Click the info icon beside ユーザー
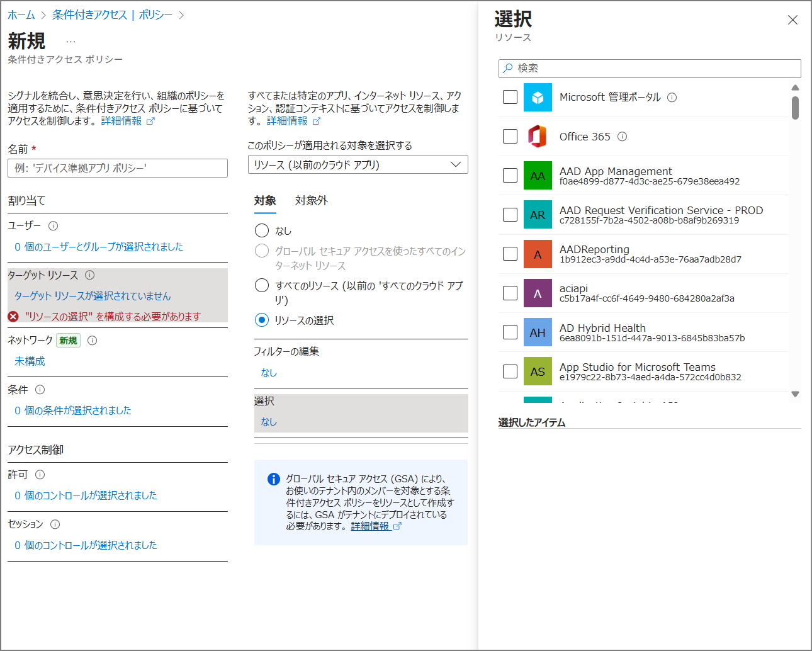Screen dimensions: 812x651 click(54, 226)
